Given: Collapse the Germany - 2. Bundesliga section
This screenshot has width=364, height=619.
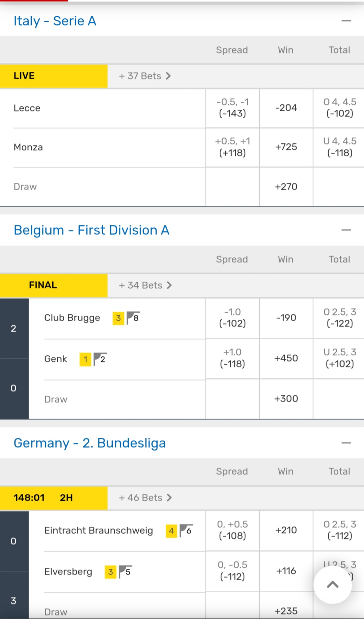Looking at the screenshot, I should coord(346,443).
